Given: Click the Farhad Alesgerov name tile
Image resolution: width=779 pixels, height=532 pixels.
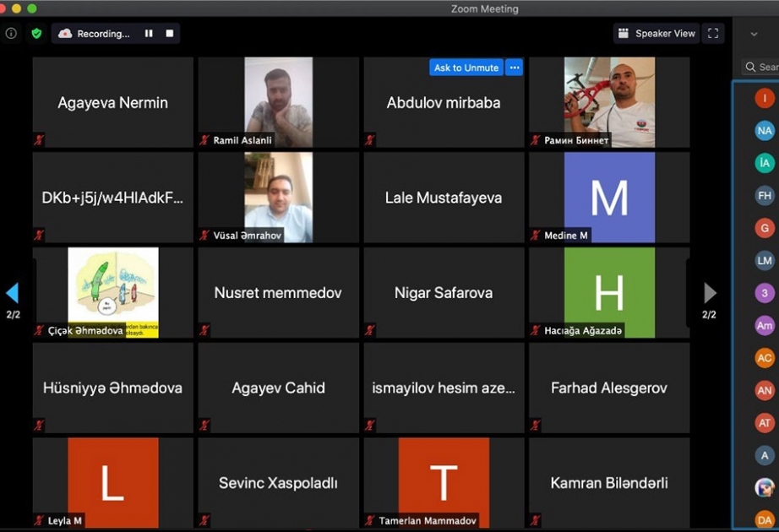Looking at the screenshot, I should [609, 388].
